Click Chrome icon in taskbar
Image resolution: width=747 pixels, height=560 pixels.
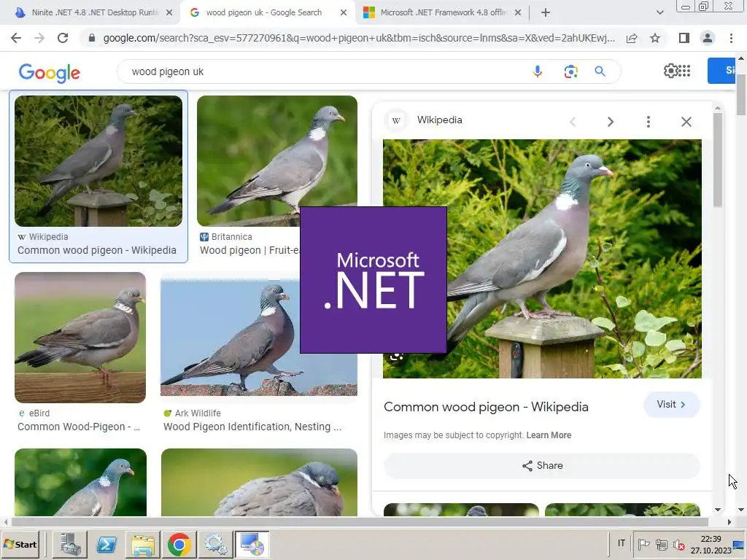click(x=179, y=544)
